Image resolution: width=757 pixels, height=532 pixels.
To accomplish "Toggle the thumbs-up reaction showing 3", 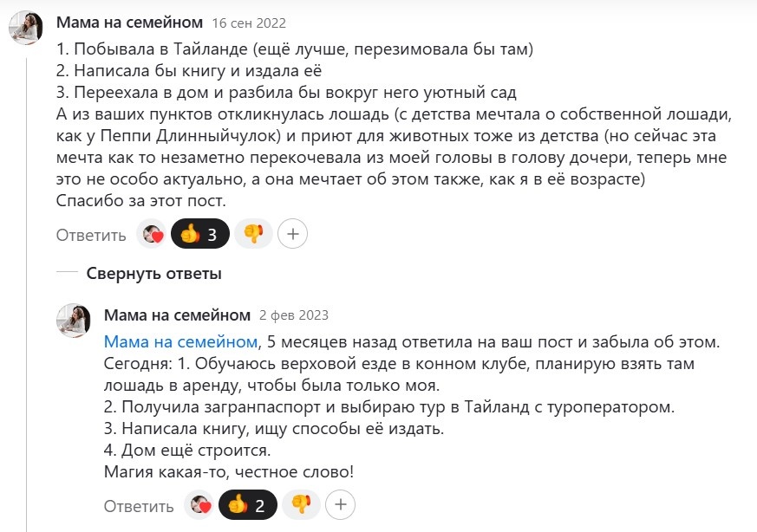I will coord(202,233).
